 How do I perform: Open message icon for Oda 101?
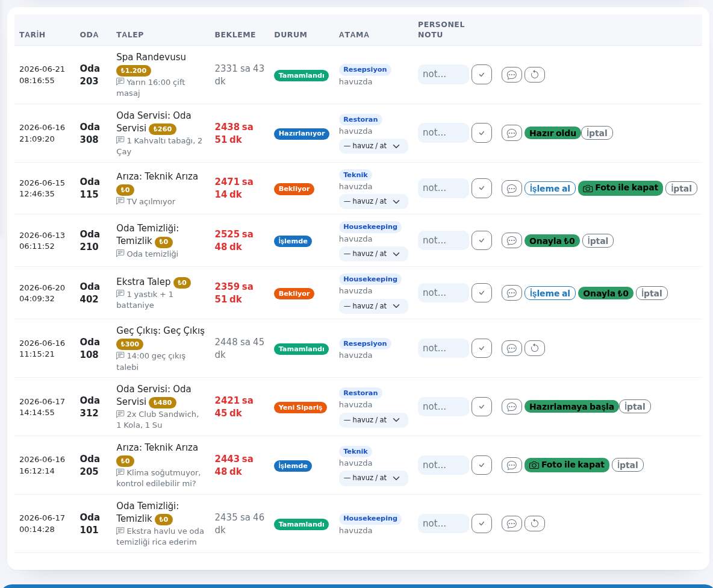[x=511, y=524]
